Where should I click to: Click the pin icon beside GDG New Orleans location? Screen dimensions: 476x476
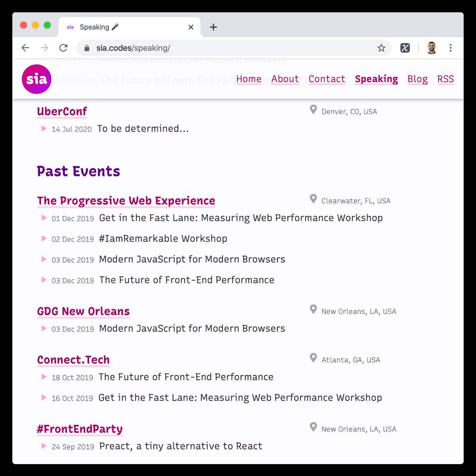click(x=313, y=309)
